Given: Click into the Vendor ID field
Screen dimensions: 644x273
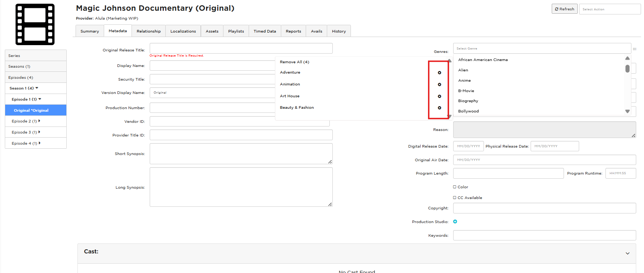Looking at the screenshot, I should [240, 121].
